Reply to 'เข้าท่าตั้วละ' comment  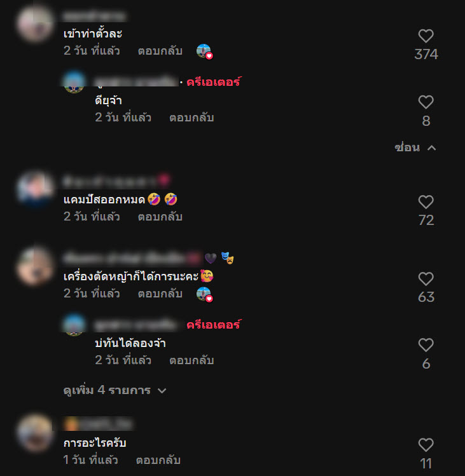[160, 51]
